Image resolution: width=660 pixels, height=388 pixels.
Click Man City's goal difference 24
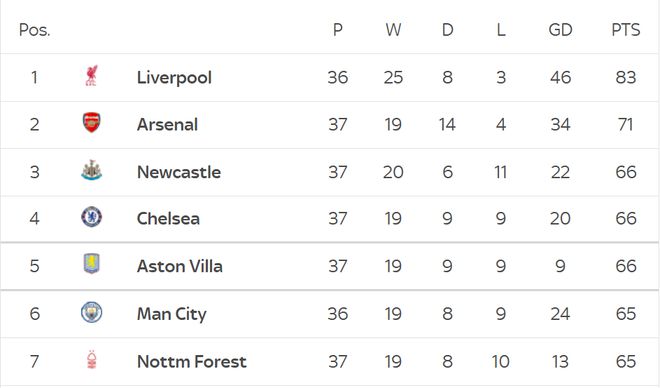560,314
